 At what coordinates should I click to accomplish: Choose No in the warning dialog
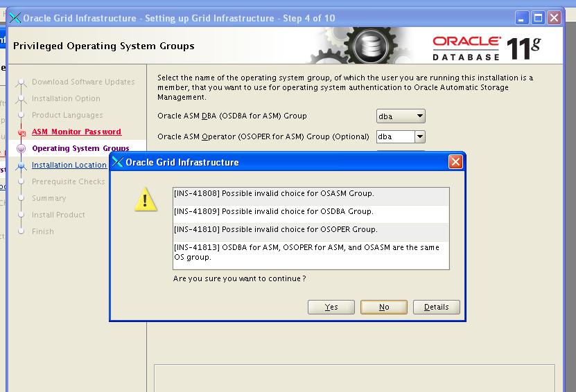384,307
